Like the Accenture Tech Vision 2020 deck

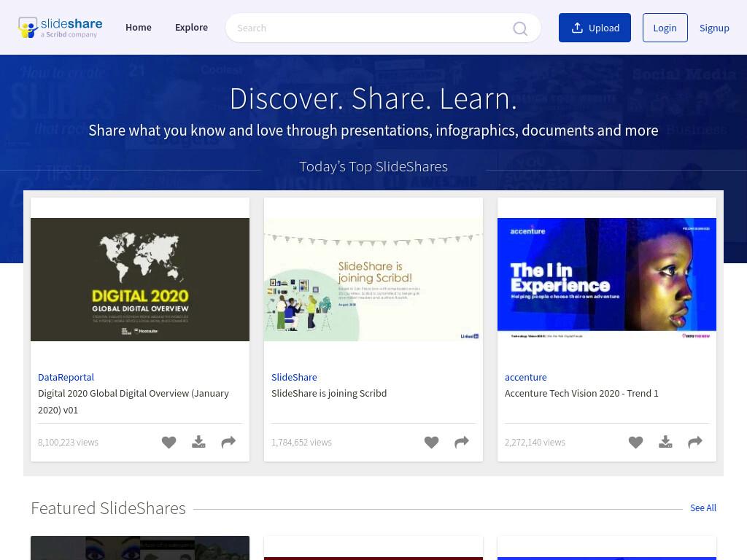click(635, 443)
